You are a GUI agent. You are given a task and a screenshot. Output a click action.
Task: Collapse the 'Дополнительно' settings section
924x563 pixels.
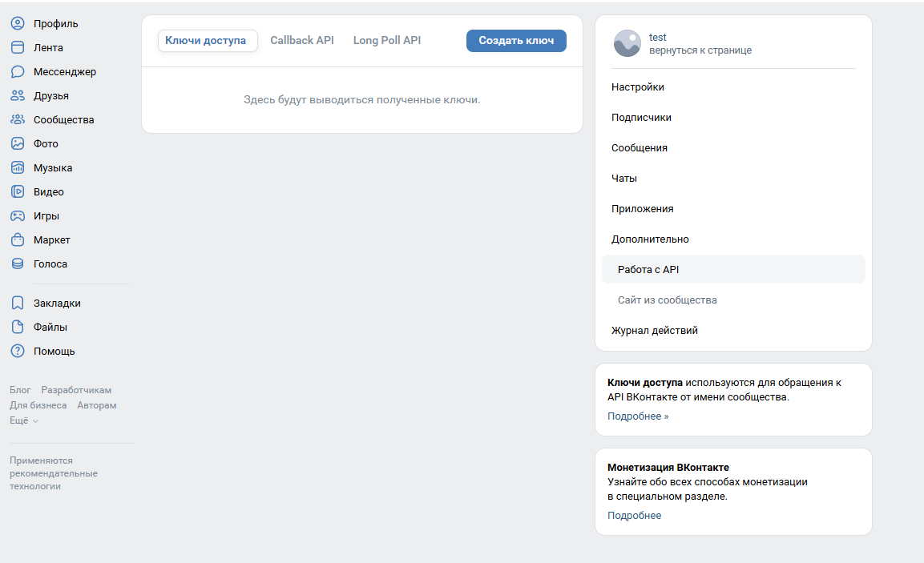650,239
